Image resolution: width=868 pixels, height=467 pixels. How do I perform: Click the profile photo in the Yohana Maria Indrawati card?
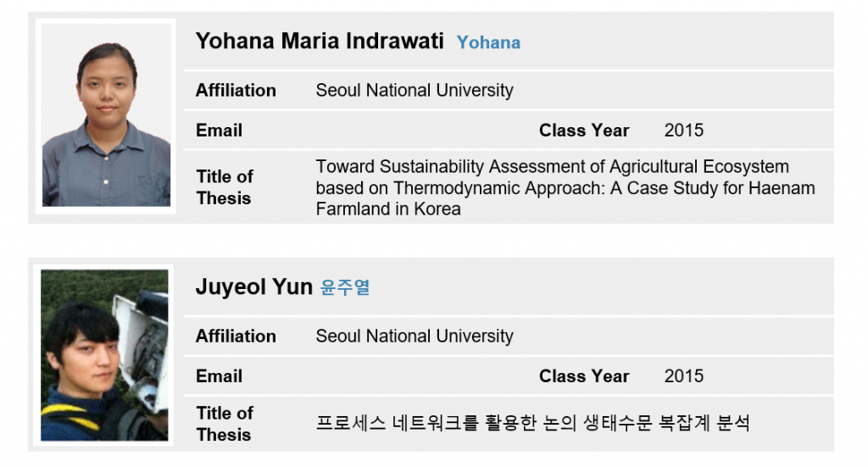coord(106,115)
